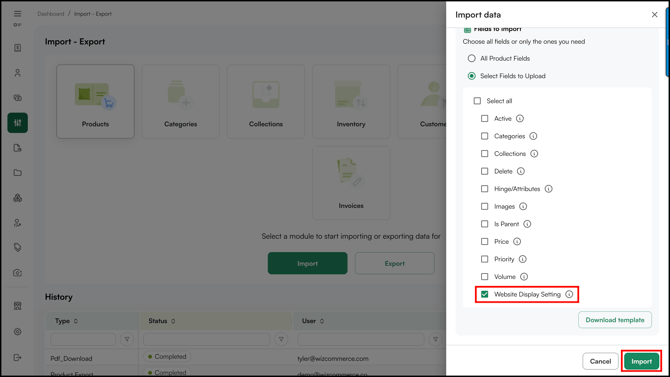The width and height of the screenshot is (670, 377).
Task: Click info icon next to Volume field
Action: [x=524, y=277]
